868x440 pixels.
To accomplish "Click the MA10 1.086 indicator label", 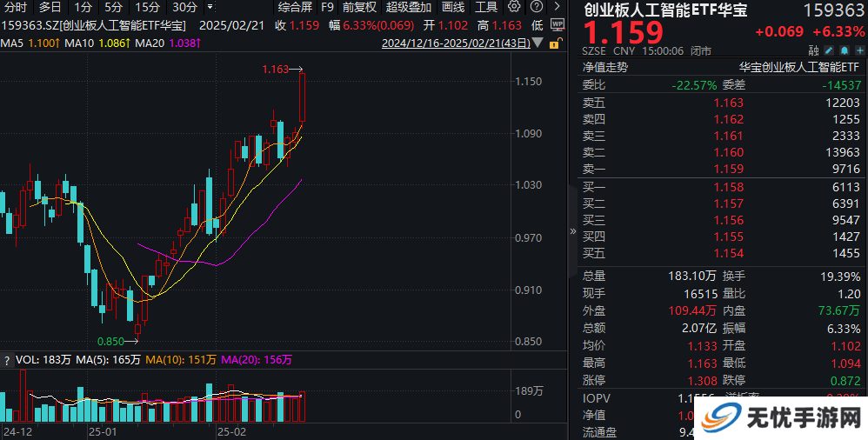I will pyautogui.click(x=97, y=43).
